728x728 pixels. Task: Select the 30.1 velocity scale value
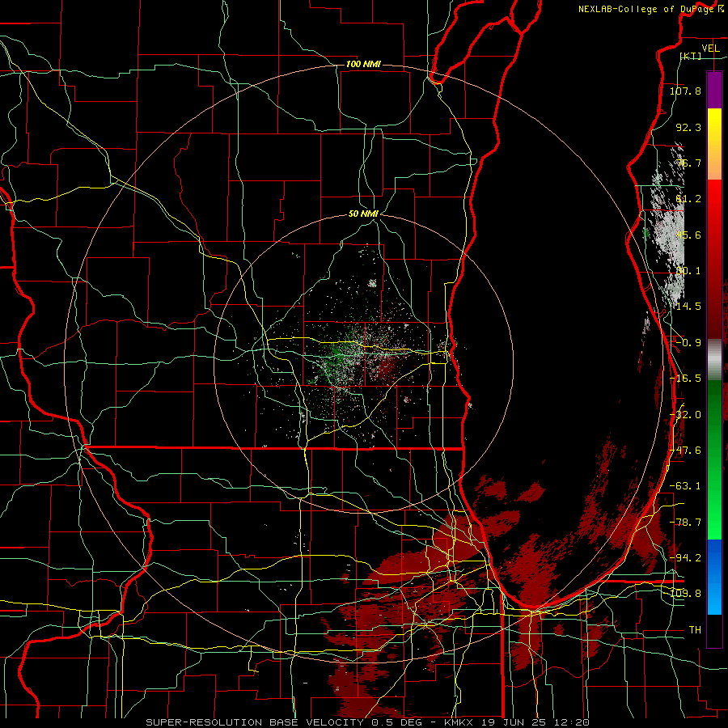[688, 271]
